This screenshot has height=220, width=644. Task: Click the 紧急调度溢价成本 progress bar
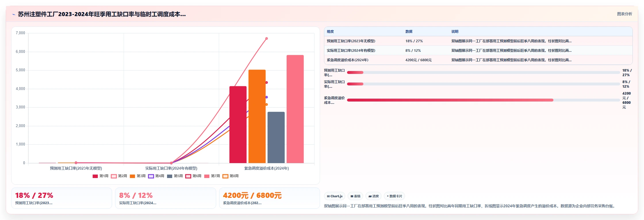[x=483, y=100]
